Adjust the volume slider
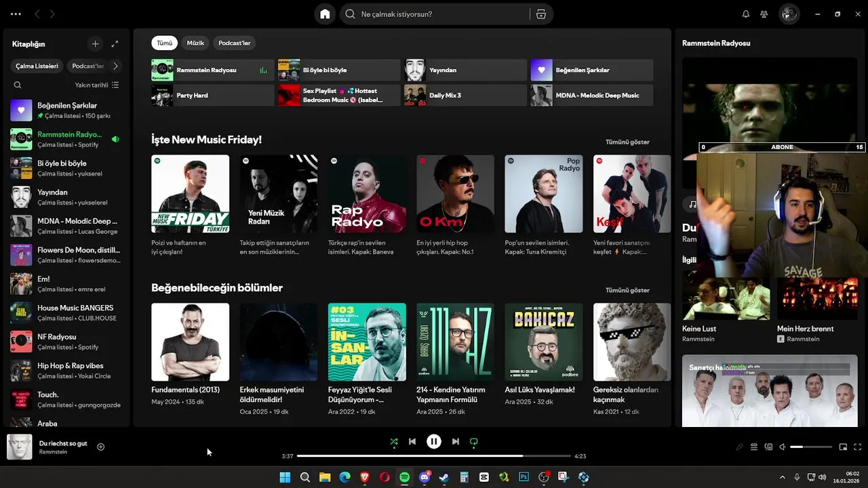The image size is (868, 488). (811, 447)
